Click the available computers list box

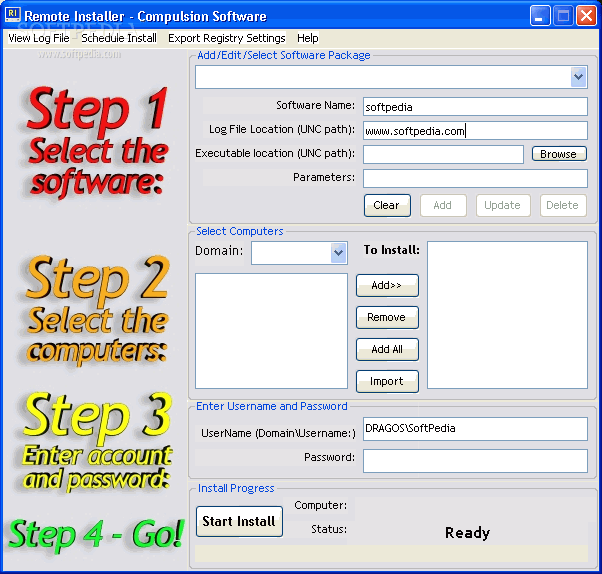(x=271, y=331)
